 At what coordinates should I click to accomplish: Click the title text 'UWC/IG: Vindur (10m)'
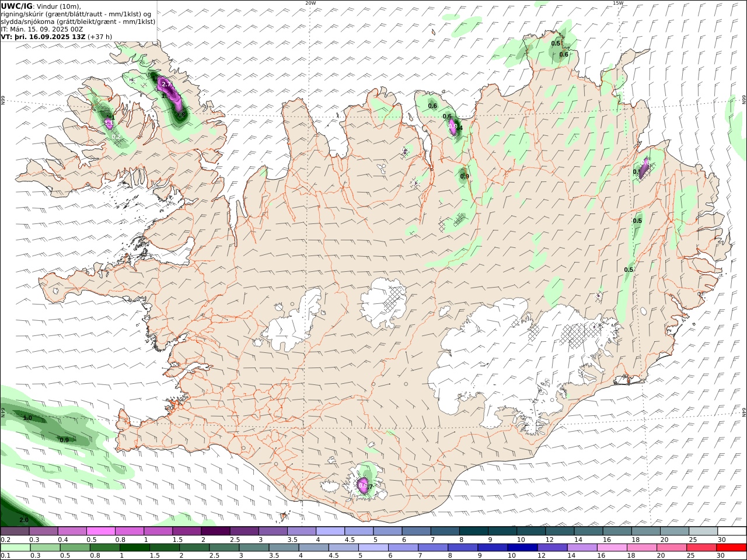tap(42, 6)
